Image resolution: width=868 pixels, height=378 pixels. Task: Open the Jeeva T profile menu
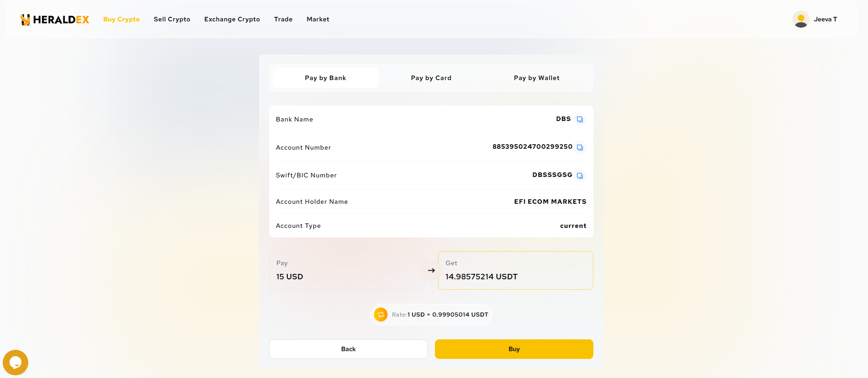(825, 19)
